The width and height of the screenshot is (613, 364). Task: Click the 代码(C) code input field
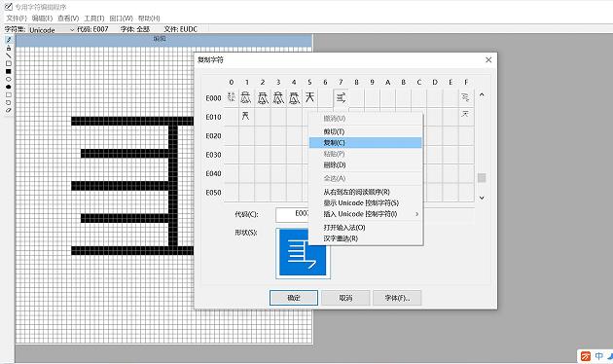click(x=292, y=214)
